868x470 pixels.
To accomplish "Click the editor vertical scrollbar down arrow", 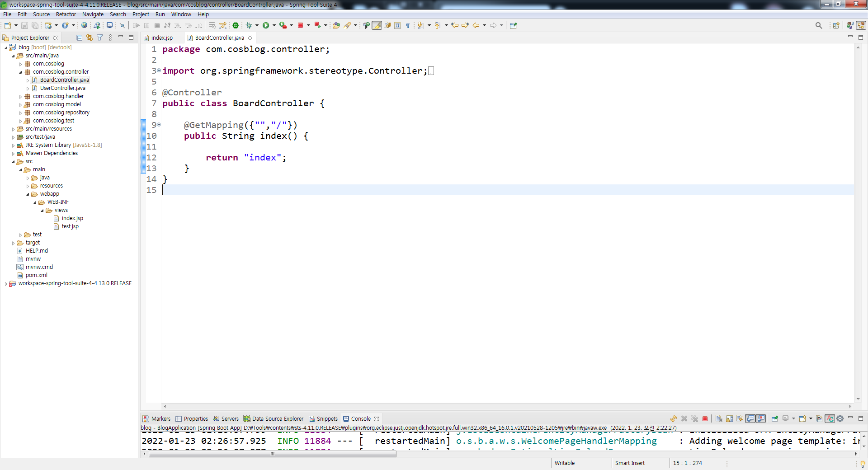I will (x=858, y=399).
